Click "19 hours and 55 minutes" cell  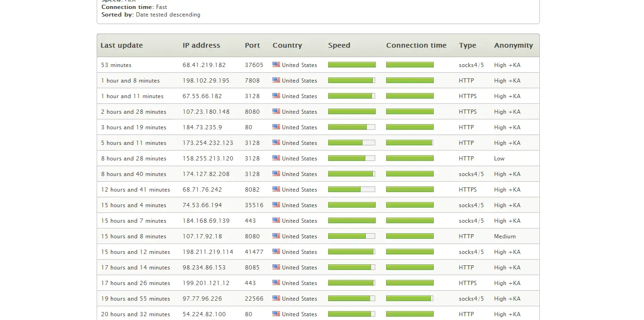tap(135, 299)
